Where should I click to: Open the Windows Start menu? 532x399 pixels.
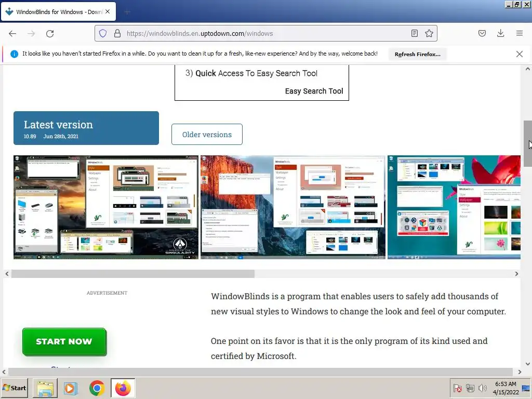(x=14, y=388)
